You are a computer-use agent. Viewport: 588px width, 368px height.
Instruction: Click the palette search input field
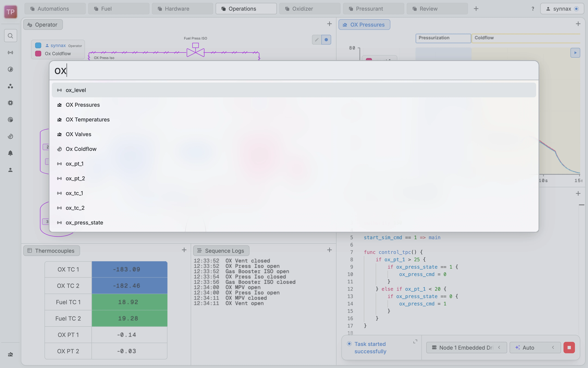point(294,71)
